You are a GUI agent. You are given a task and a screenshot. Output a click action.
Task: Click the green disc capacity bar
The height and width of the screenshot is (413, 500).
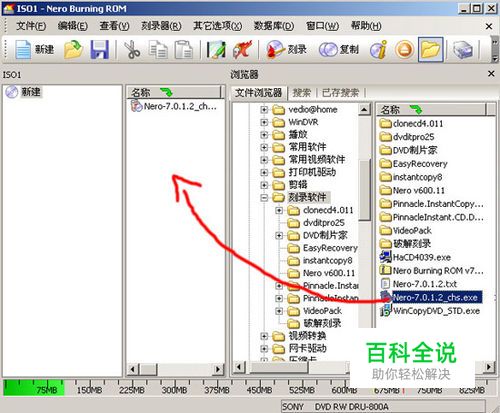pyautogui.click(x=34, y=388)
